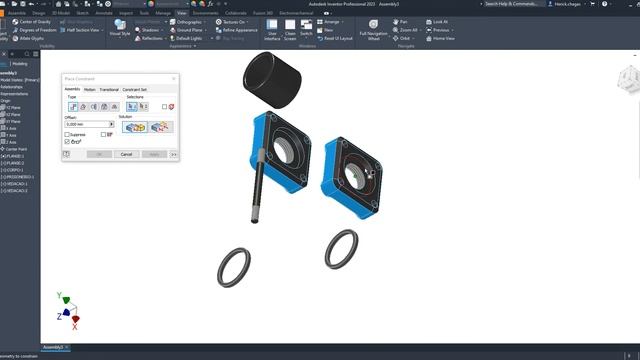The width and height of the screenshot is (640, 360).
Task: Switch to the Motion tab
Action: pyautogui.click(x=89, y=89)
